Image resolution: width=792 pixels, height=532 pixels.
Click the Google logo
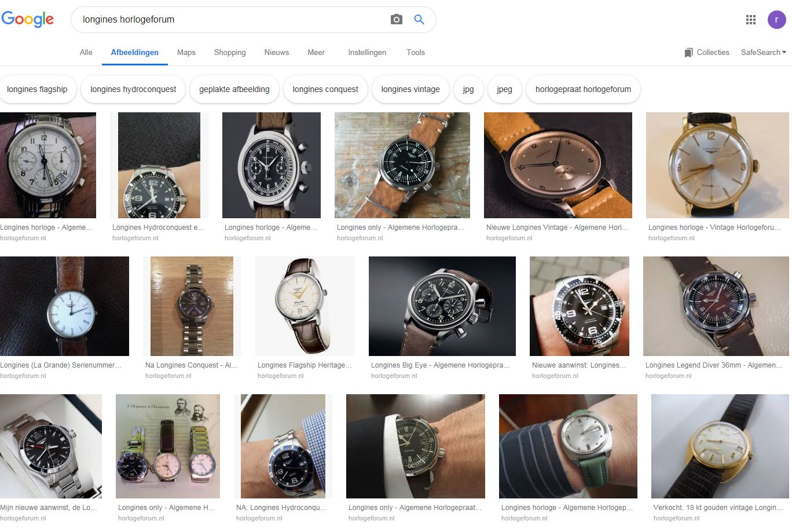27,19
